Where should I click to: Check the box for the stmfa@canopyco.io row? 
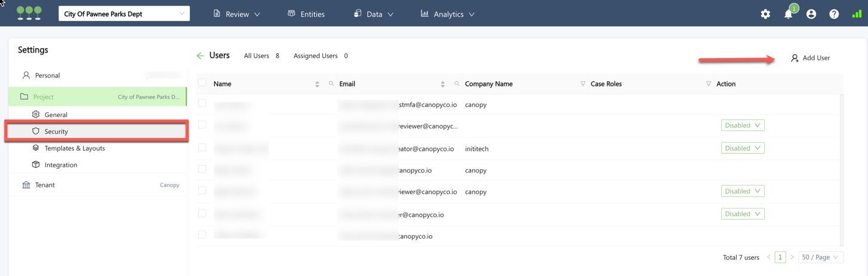pos(202,104)
